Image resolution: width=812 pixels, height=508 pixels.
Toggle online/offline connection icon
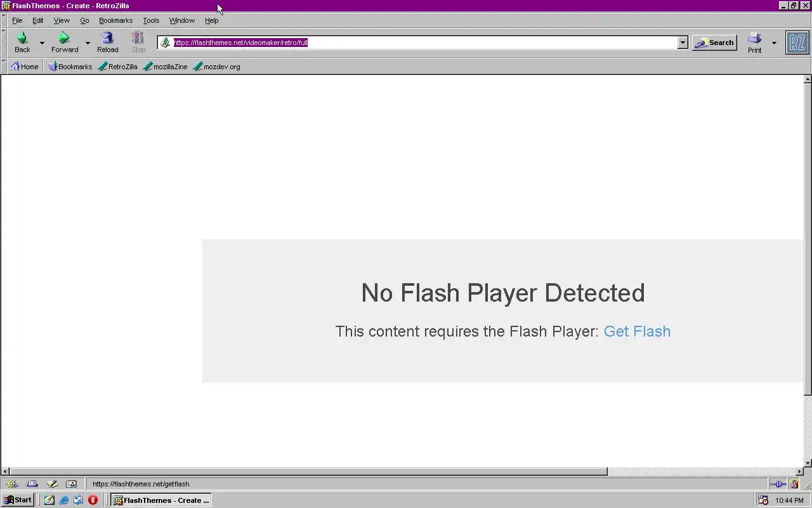click(x=778, y=484)
